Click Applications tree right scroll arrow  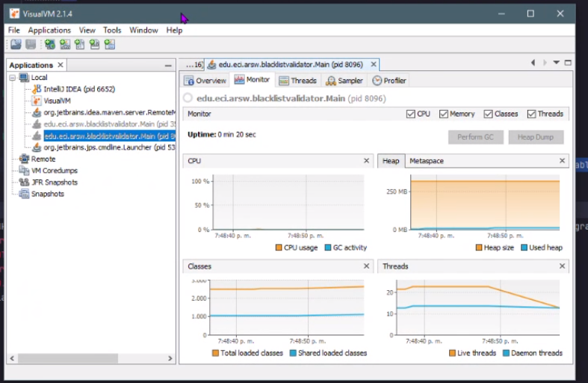tap(170, 358)
